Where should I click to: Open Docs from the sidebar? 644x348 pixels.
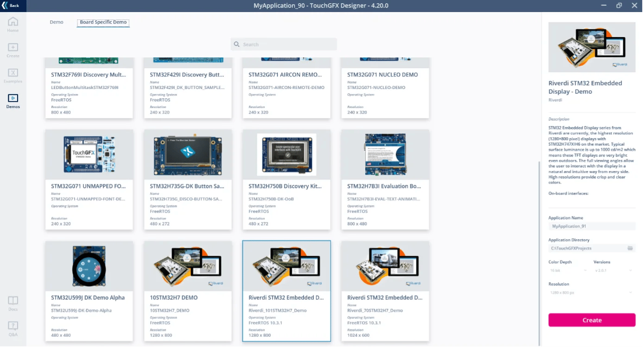pyautogui.click(x=13, y=303)
